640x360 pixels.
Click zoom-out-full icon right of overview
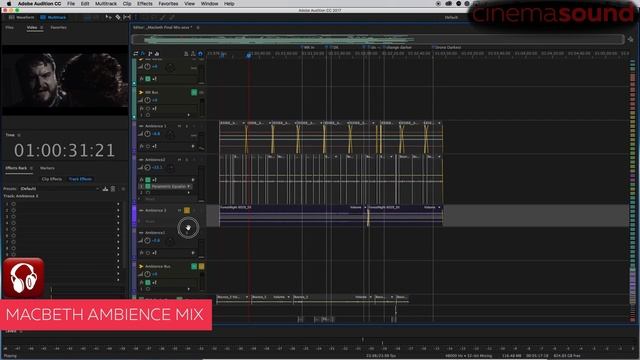tap(631, 39)
